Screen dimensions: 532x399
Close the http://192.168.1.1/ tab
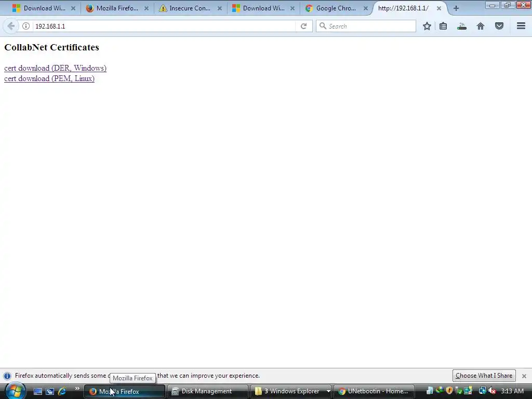tap(439, 8)
